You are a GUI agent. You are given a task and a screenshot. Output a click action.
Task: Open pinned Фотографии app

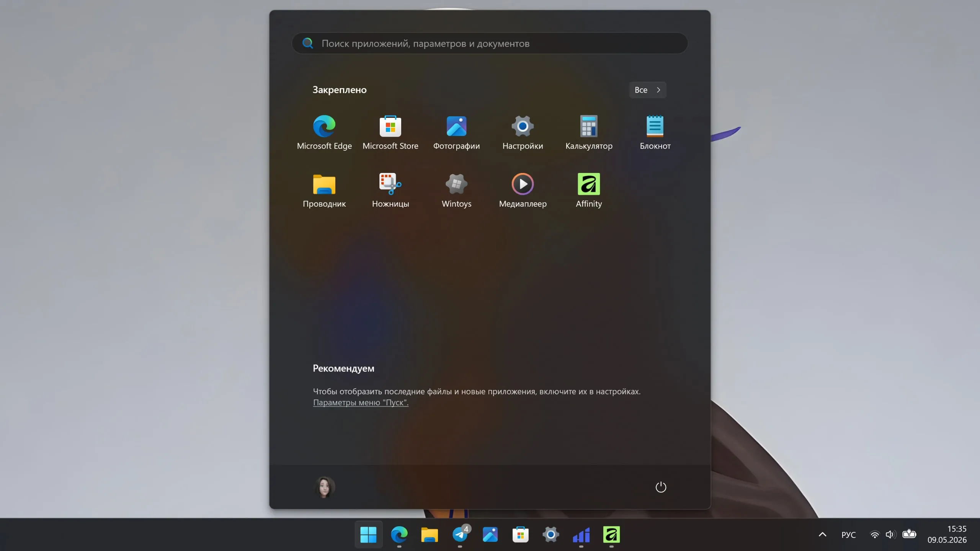pyautogui.click(x=456, y=132)
